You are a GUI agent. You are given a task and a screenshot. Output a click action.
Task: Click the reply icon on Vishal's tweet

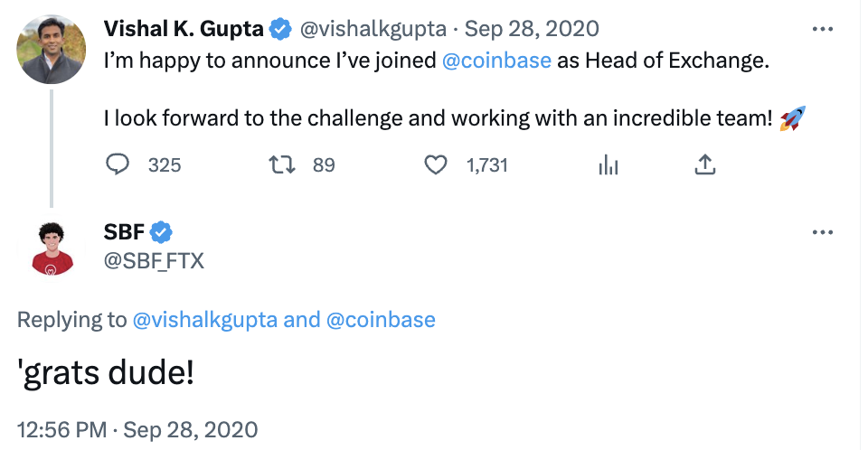point(119,164)
